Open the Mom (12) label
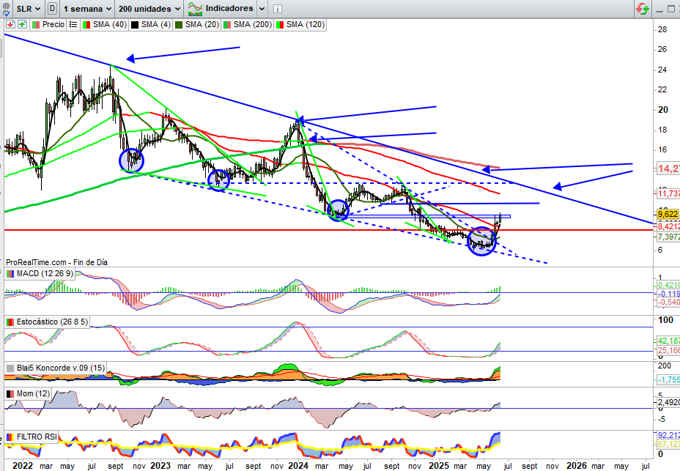The width and height of the screenshot is (680, 471). [x=33, y=394]
